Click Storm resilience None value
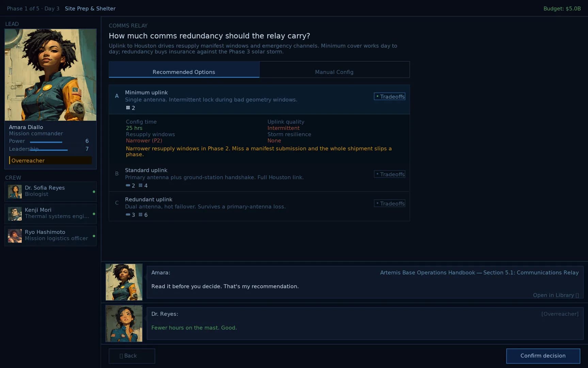Image resolution: width=588 pixels, height=368 pixels. [274, 141]
